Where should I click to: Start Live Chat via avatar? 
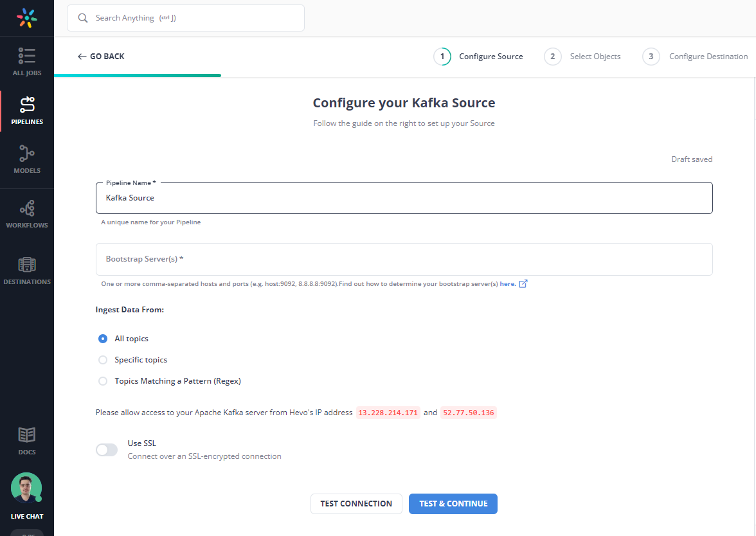click(x=26, y=488)
